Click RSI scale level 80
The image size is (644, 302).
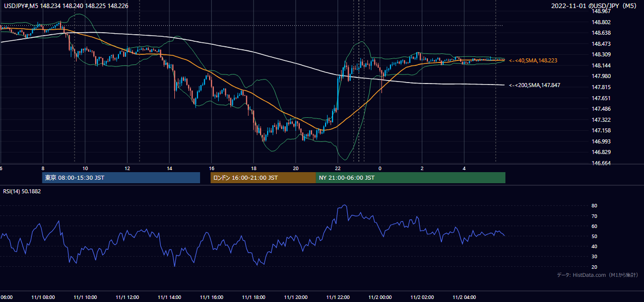click(595, 206)
